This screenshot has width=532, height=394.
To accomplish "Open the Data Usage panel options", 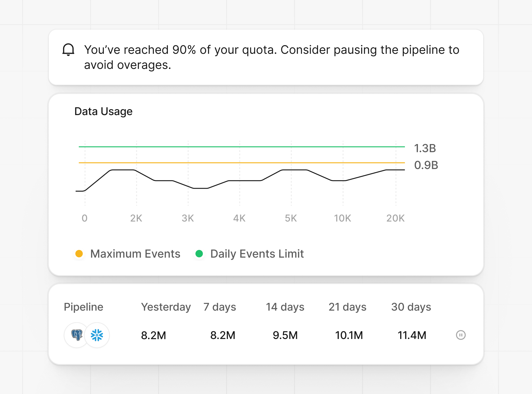I will pyautogui.click(x=103, y=112).
